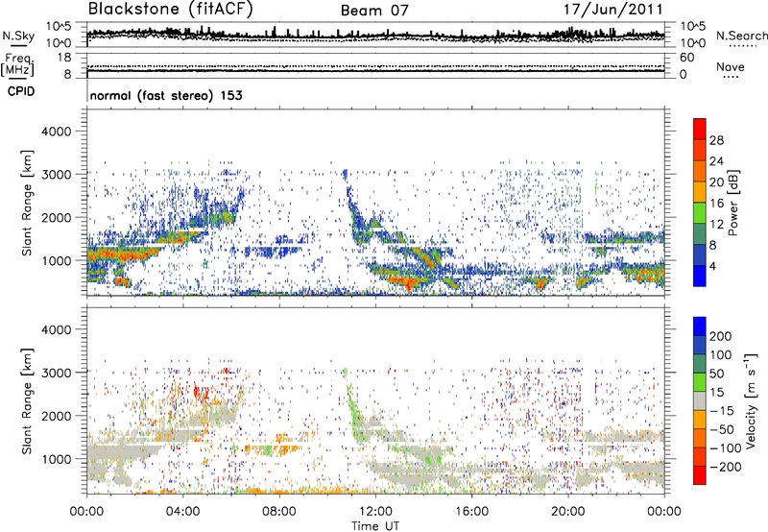Click the '18' frequency axis value
768x532 pixels.
[64, 58]
